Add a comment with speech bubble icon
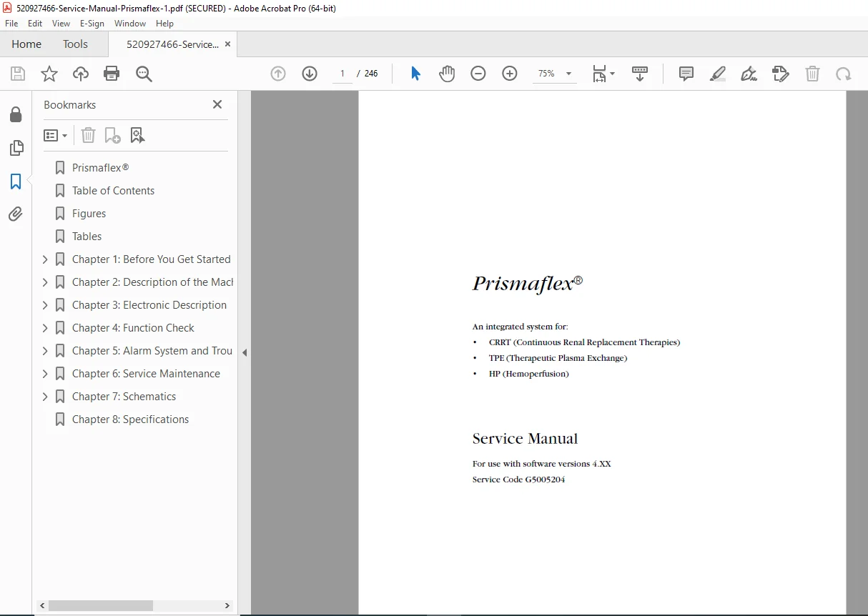Viewport: 868px width, 616px height. coord(686,74)
